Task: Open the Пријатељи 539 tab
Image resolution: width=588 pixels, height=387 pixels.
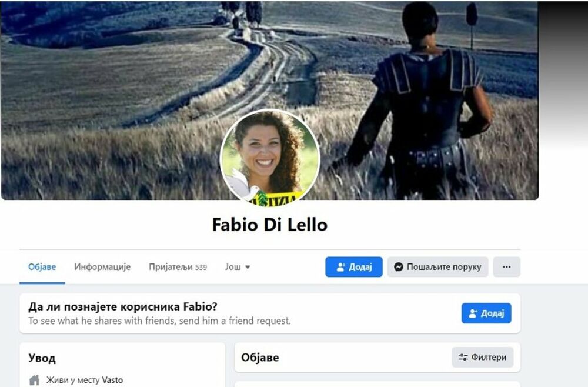Action: pyautogui.click(x=178, y=267)
